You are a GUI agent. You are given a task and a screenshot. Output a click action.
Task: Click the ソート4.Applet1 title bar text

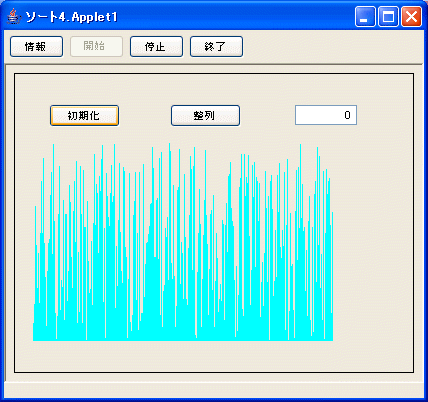tap(72, 17)
